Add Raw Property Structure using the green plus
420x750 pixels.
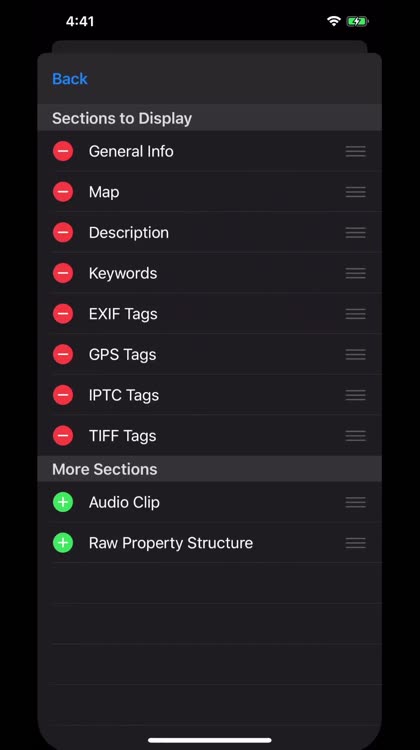(63, 543)
